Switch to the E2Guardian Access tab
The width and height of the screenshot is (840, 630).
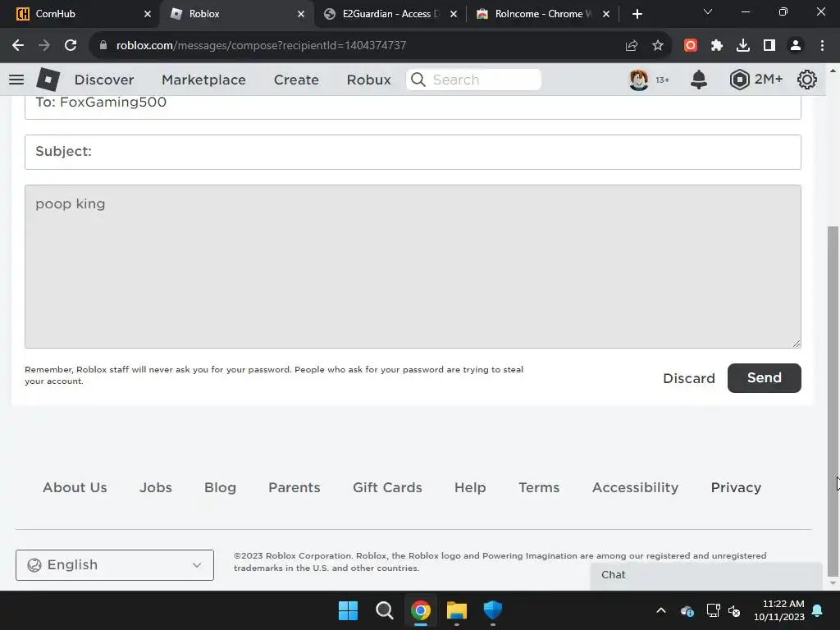(x=390, y=14)
